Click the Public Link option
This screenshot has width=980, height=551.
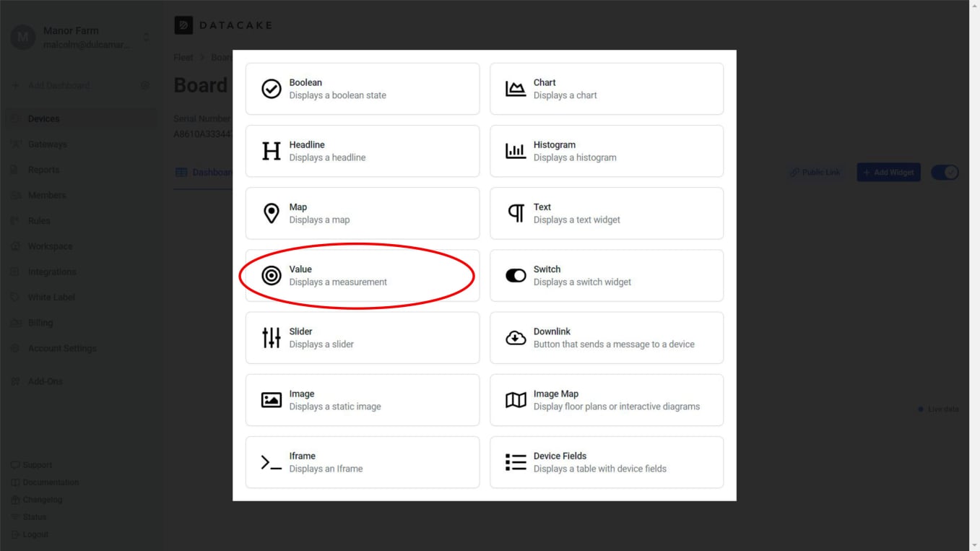pyautogui.click(x=815, y=172)
